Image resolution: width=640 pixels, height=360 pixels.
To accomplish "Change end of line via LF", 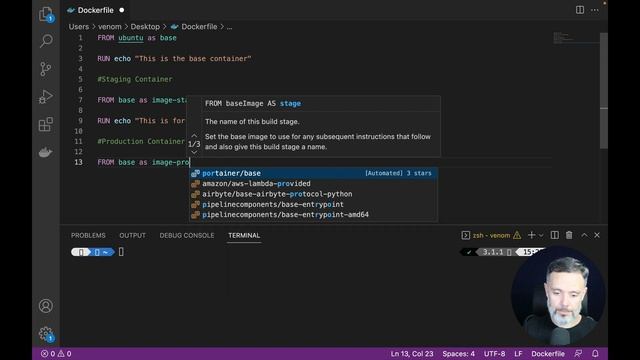I will pos(518,354).
